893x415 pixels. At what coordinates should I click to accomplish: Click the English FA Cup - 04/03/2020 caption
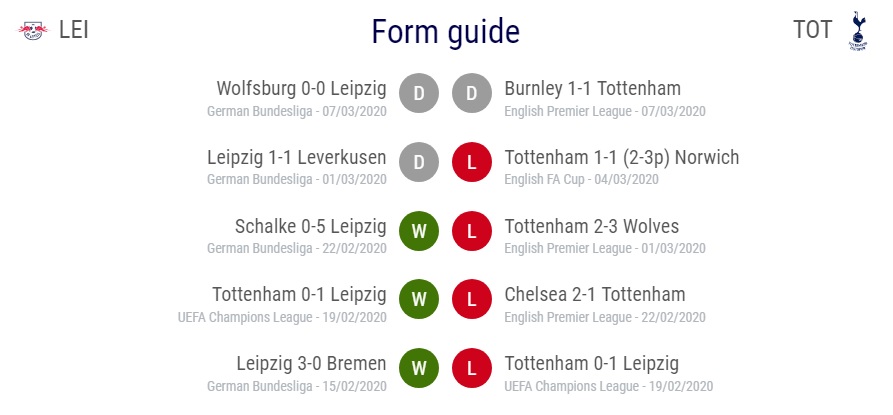coord(581,179)
